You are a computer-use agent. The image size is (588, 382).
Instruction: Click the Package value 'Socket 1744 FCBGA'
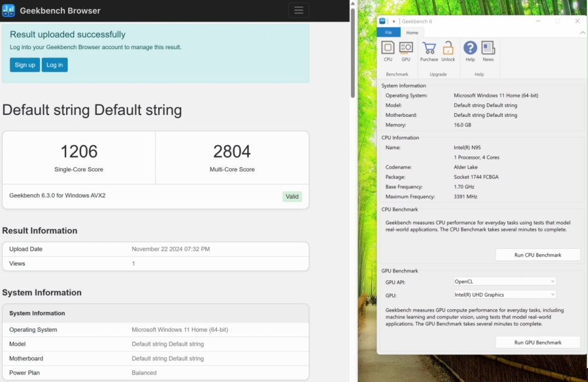(x=476, y=177)
